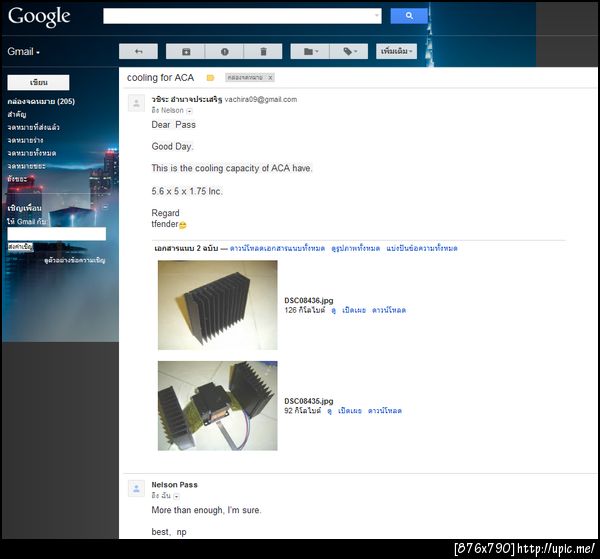Image resolution: width=600 pixels, height=559 pixels.
Task: Click the Google logo
Action: [x=39, y=16]
